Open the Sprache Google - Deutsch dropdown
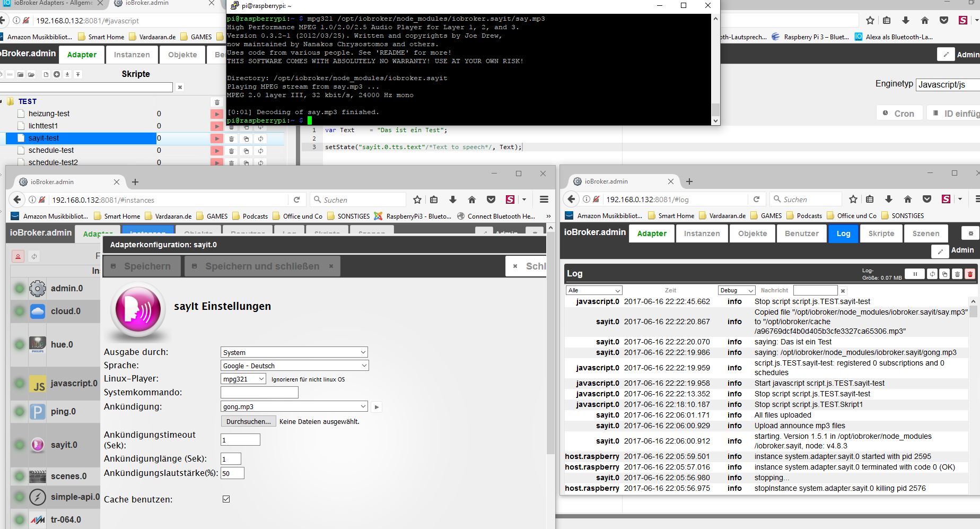Screen dimensions: 980x529 [x=294, y=366]
